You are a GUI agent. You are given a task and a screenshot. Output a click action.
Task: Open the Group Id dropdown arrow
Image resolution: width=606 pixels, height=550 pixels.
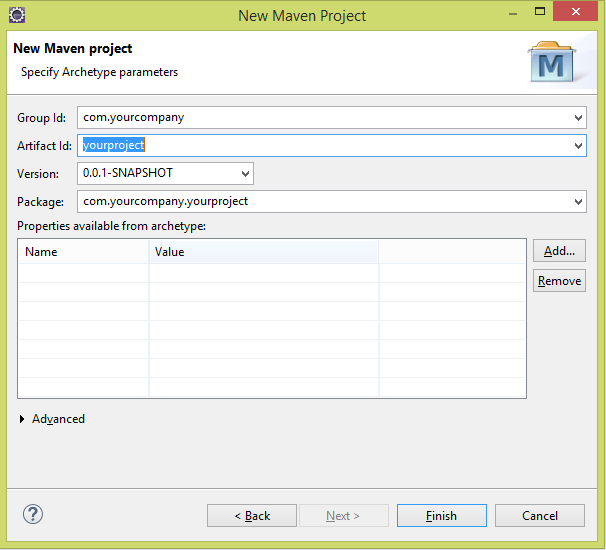[x=578, y=117]
